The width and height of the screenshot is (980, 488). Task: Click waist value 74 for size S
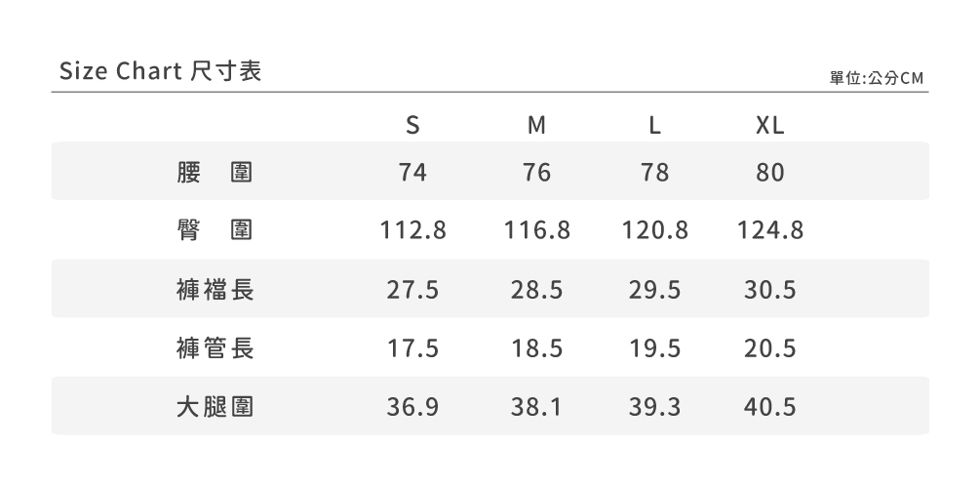[x=412, y=172]
